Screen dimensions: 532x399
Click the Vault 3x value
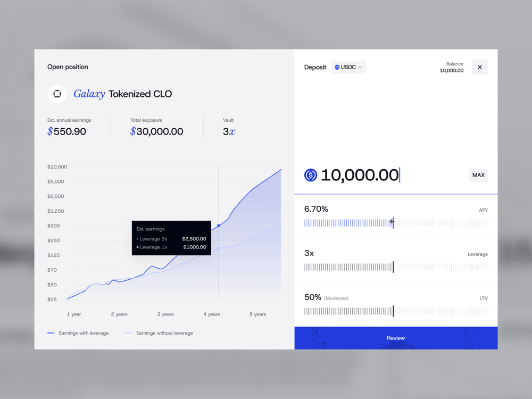(x=229, y=131)
